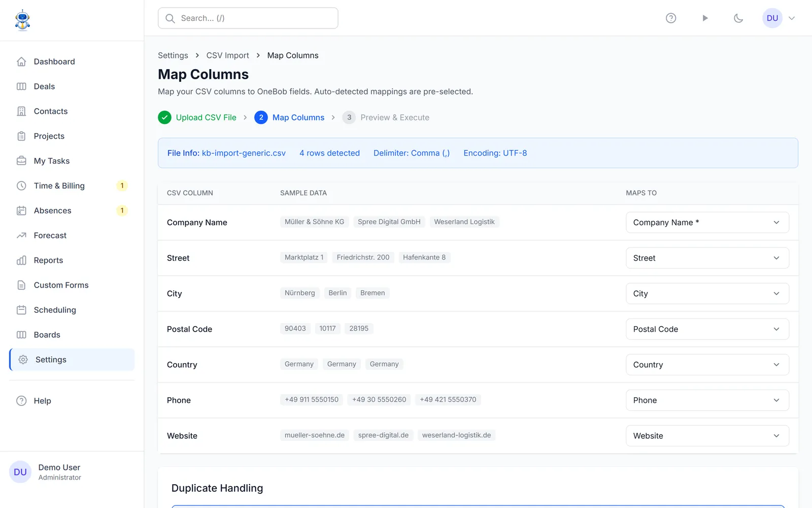Open Scheduling calendar icon in sidebar

(21, 310)
